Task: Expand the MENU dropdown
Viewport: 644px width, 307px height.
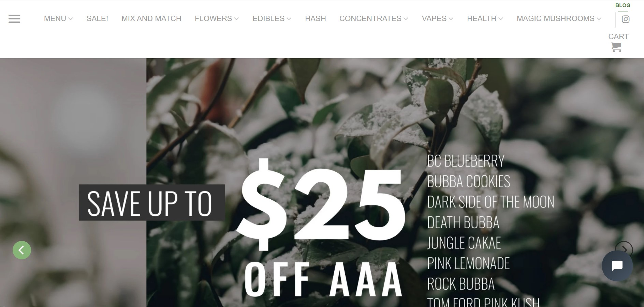Action: [58, 18]
